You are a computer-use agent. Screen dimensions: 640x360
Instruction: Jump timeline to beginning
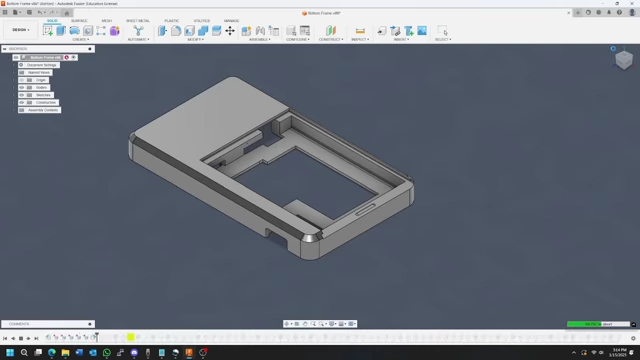click(5, 338)
